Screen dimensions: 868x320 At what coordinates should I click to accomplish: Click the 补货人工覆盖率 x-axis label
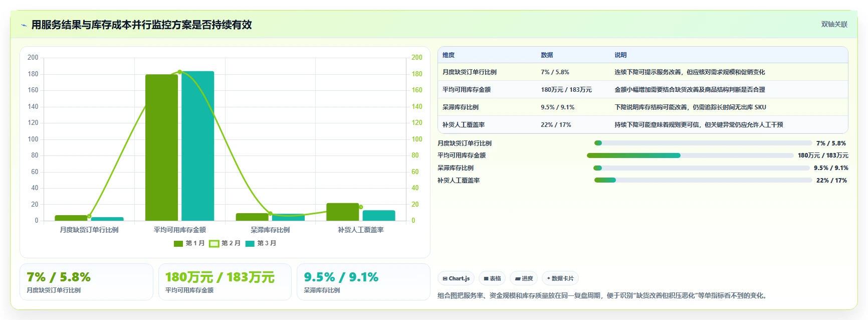click(x=361, y=230)
